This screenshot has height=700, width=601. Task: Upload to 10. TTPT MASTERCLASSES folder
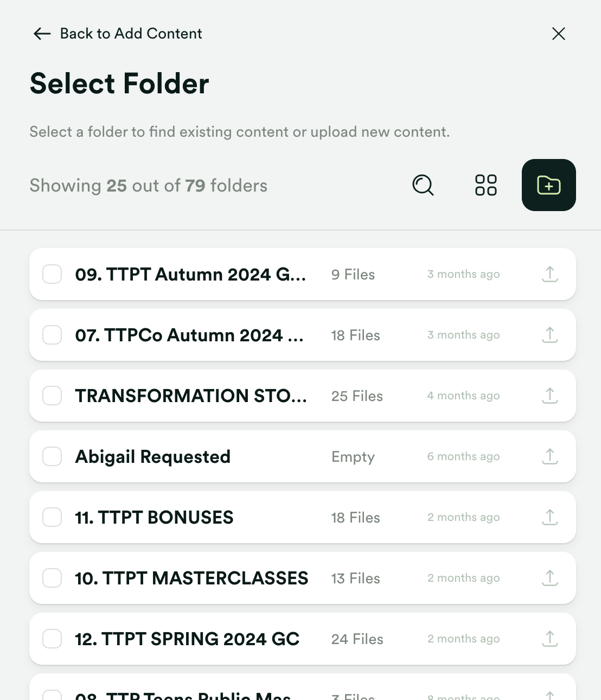click(549, 578)
